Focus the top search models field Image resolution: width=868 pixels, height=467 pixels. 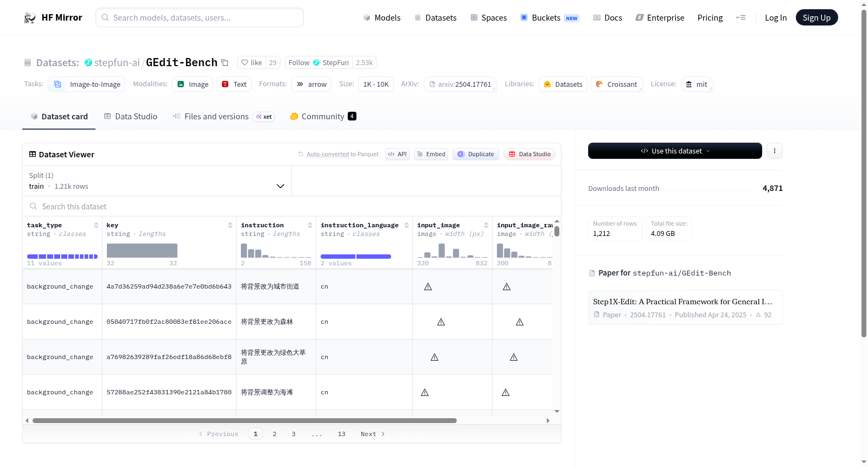coord(200,17)
